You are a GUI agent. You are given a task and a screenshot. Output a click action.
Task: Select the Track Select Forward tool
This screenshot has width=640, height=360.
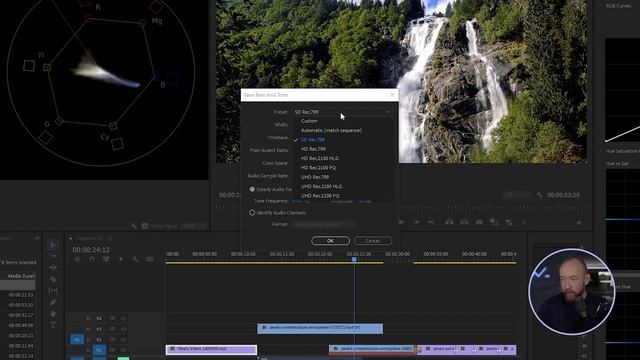click(x=53, y=256)
